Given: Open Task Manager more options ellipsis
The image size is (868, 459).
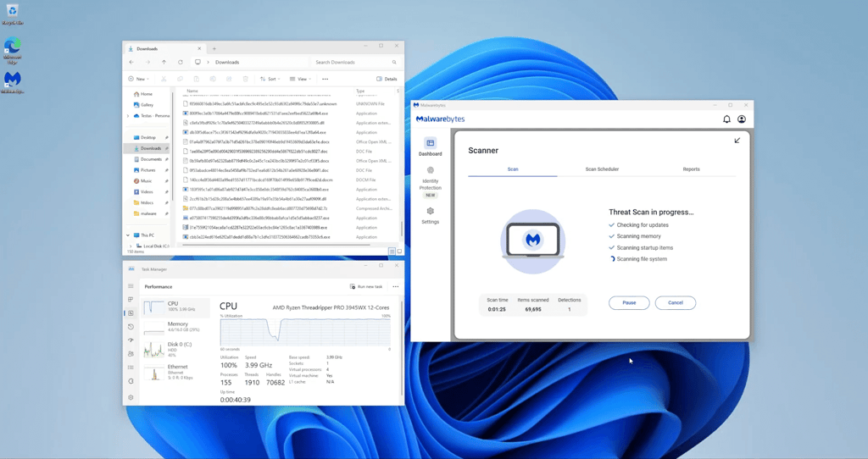Looking at the screenshot, I should click(395, 286).
